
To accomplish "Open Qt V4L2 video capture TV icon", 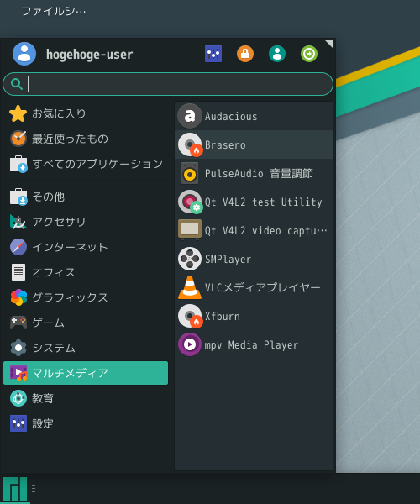I will (x=190, y=230).
